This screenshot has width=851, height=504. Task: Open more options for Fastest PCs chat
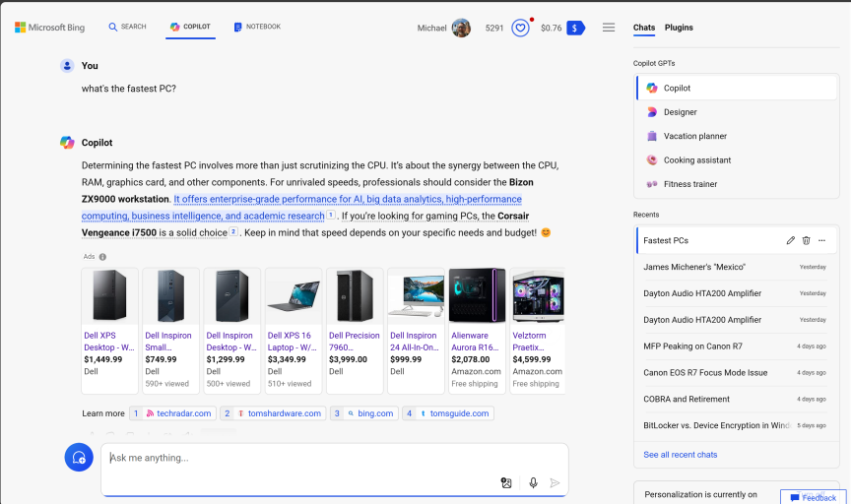(x=822, y=240)
